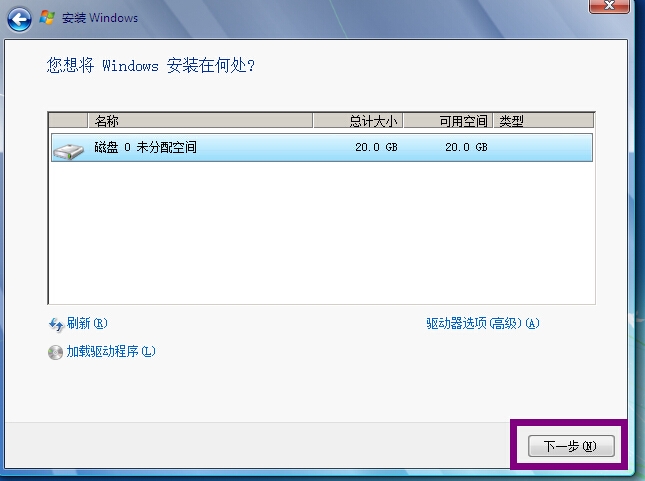This screenshot has height=481, width=645.
Task: Click the 名称 column header
Action: coord(200,121)
